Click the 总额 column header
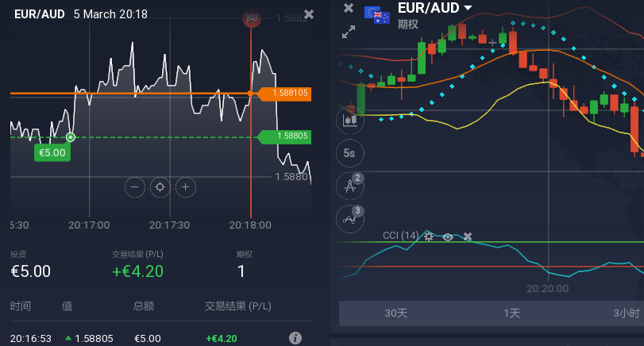Screen dimensions: 644x346 pyautogui.click(x=144, y=306)
